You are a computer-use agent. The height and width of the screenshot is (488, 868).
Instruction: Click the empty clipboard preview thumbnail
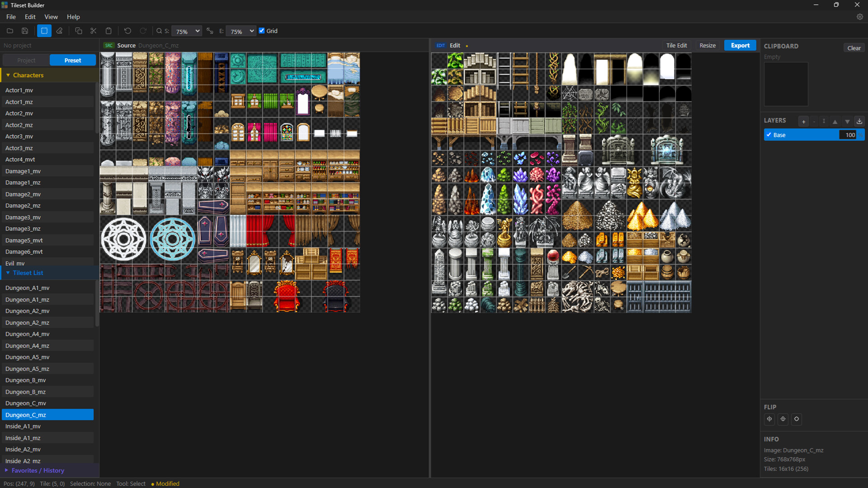[x=786, y=84]
